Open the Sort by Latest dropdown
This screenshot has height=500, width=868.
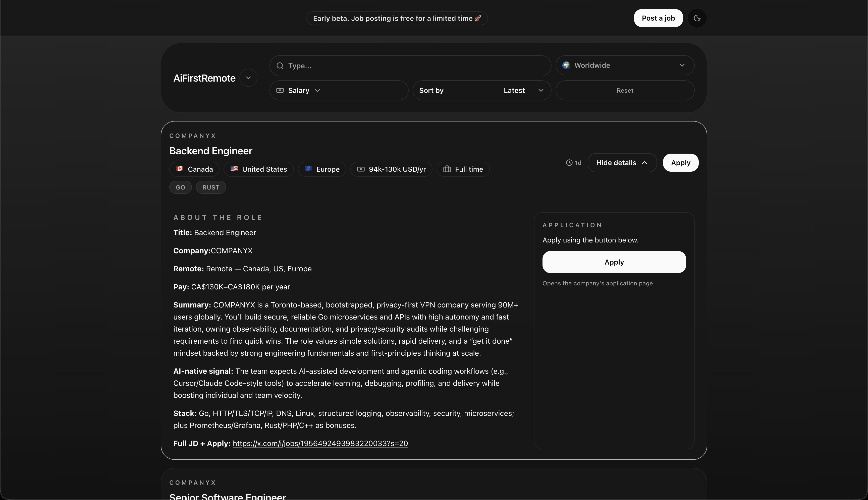coord(481,90)
